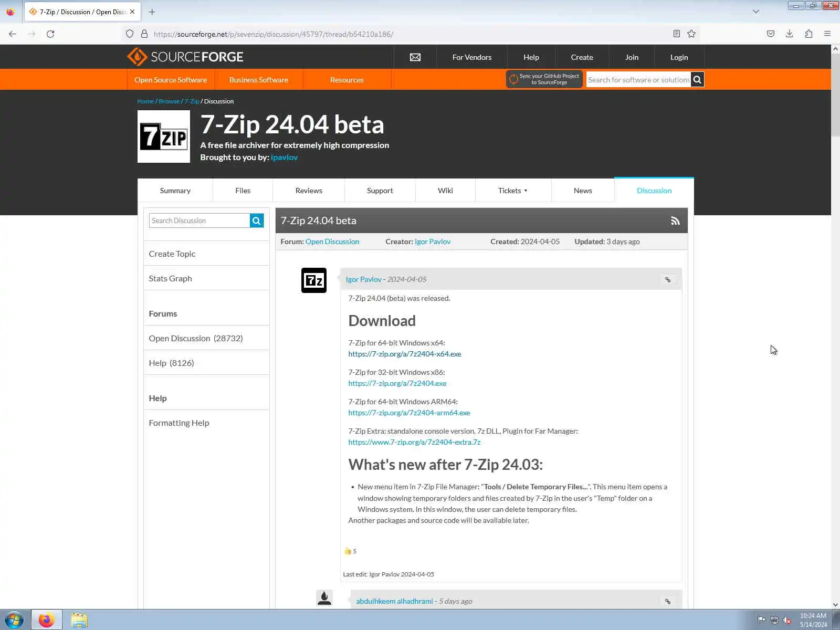Screen dimensions: 840x630
Task: Click the Login link
Action: (679, 57)
